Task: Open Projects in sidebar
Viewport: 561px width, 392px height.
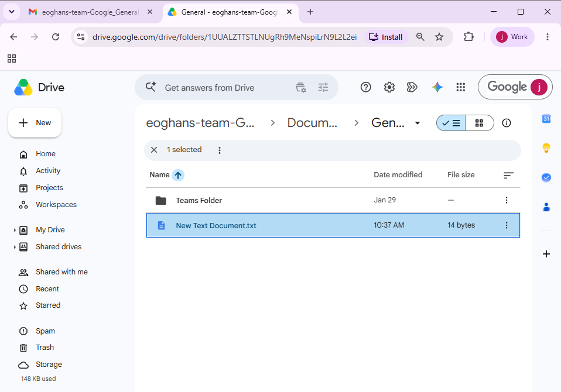Action: coord(49,188)
